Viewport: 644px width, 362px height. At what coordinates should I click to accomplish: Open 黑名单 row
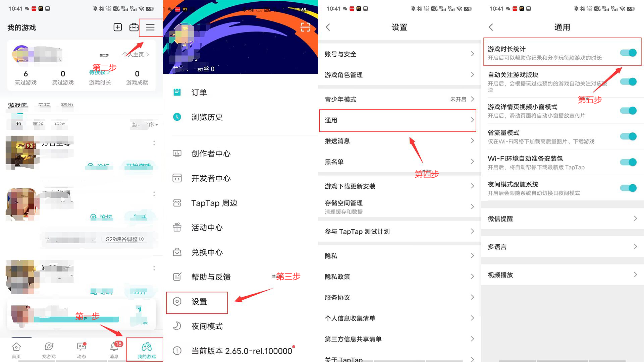pos(399,162)
